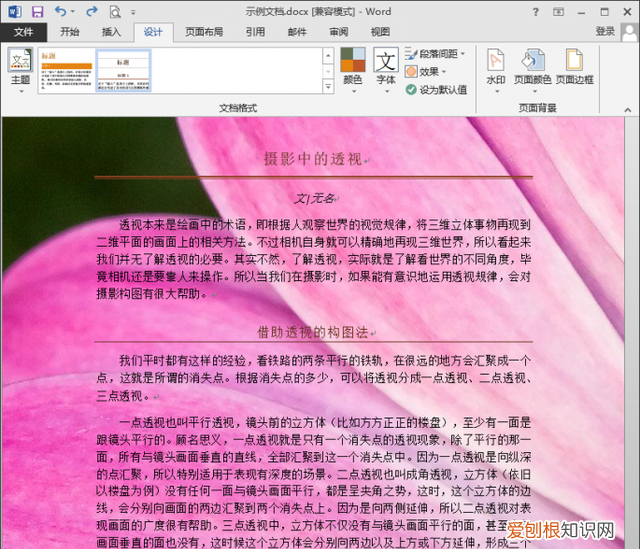The image size is (640, 549).
Task: Move down one row in style gallery
Action: click(328, 71)
